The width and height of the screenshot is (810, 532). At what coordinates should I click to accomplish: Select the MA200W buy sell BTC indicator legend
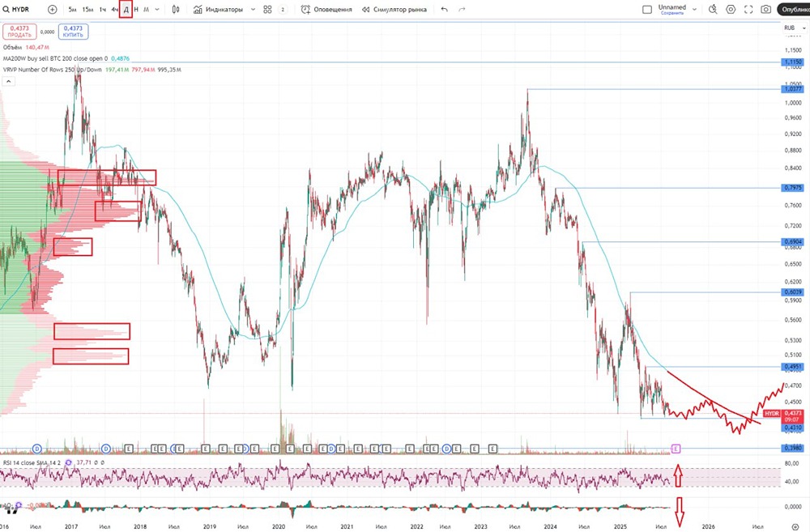point(66,59)
